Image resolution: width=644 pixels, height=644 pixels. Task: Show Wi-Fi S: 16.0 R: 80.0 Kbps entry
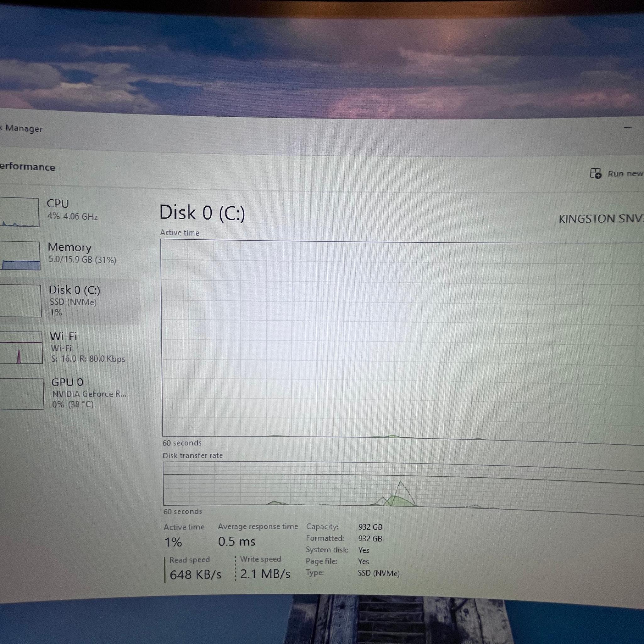(x=70, y=347)
